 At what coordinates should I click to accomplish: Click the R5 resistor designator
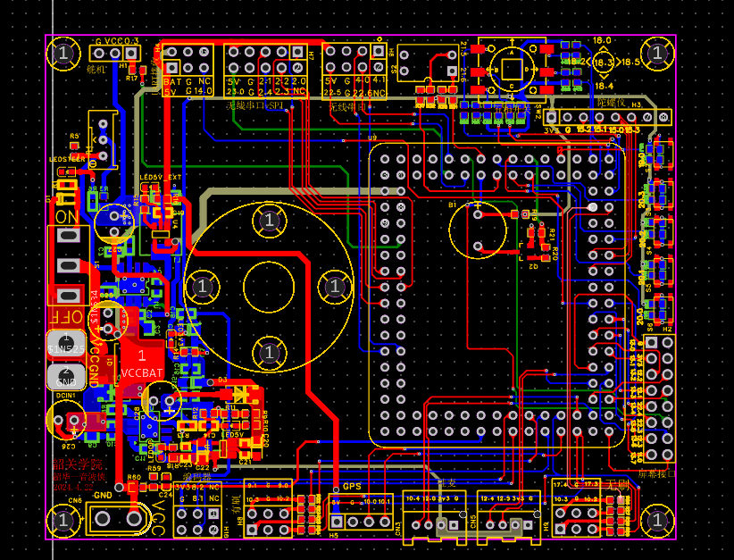point(74,137)
